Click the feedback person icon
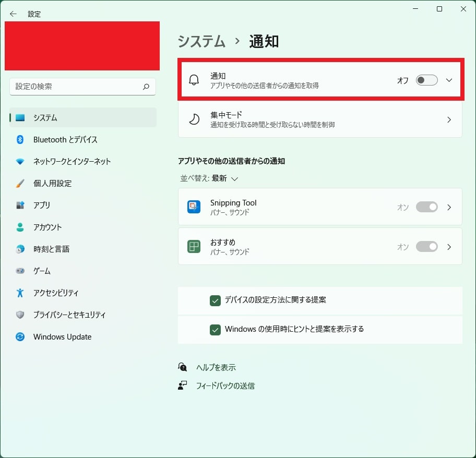476x458 pixels. [x=183, y=385]
